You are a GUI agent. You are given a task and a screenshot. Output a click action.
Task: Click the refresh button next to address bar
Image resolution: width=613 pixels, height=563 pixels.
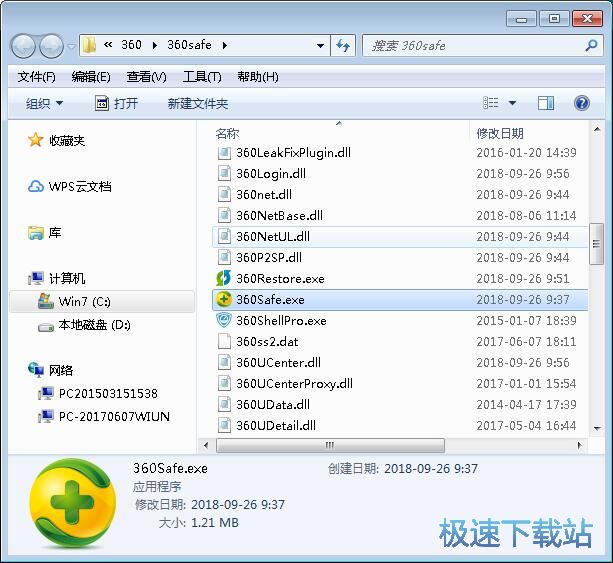[343, 46]
